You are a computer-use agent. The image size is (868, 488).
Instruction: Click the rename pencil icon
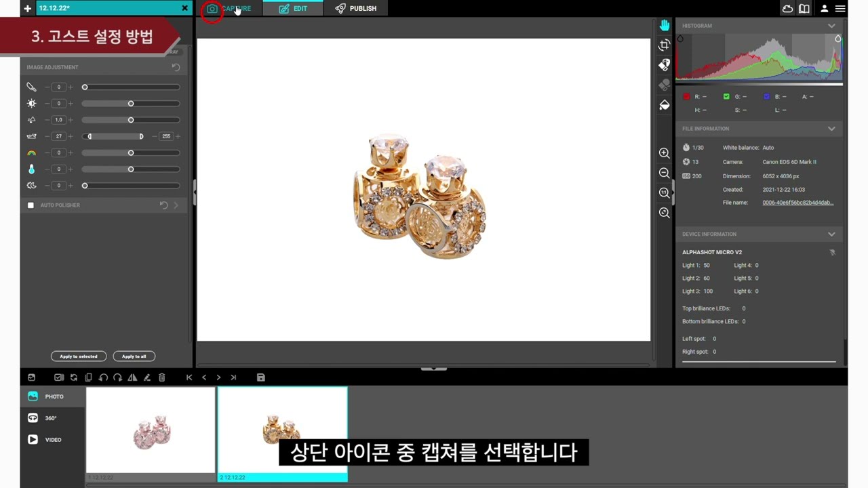pyautogui.click(x=146, y=378)
